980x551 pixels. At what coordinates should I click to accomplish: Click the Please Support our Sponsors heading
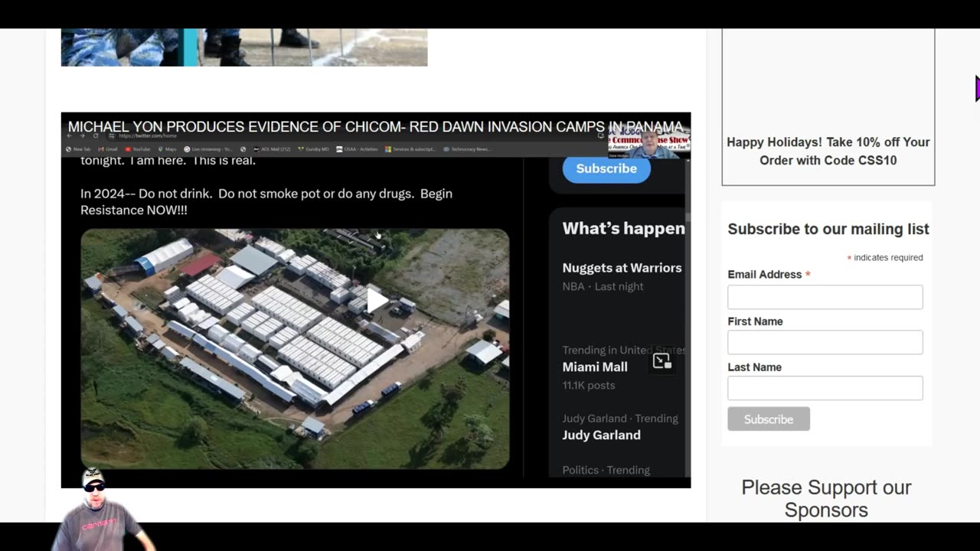(x=826, y=498)
